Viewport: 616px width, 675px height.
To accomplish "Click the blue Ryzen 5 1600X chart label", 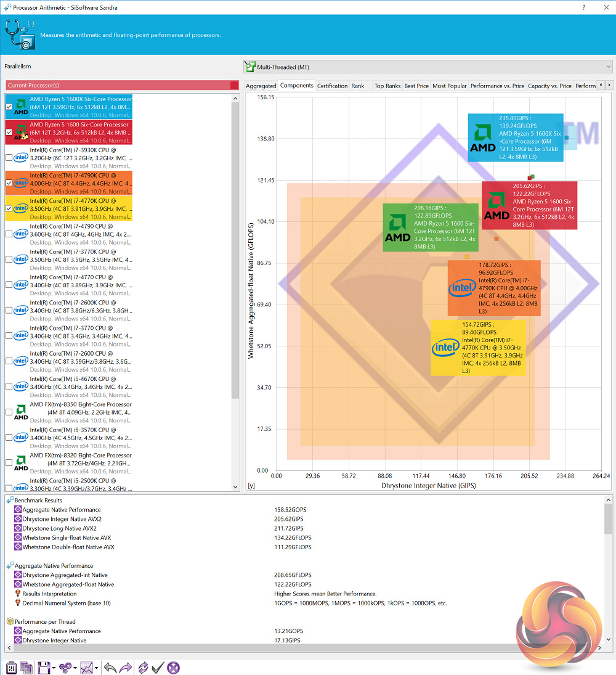I will click(516, 137).
